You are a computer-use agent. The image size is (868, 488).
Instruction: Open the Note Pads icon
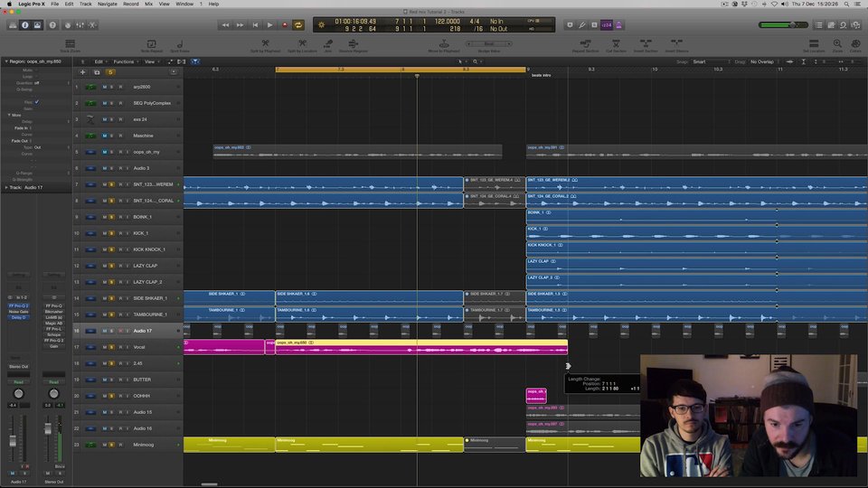click(831, 25)
